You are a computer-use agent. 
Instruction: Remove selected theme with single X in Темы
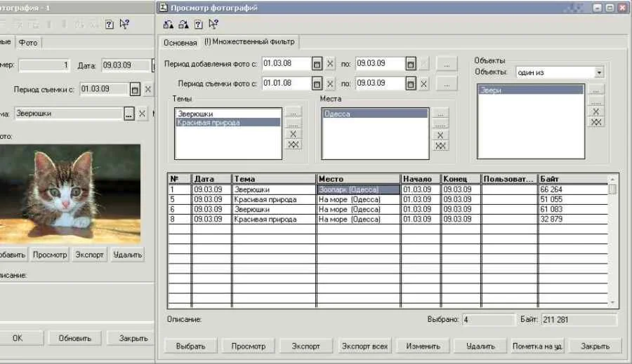point(294,133)
